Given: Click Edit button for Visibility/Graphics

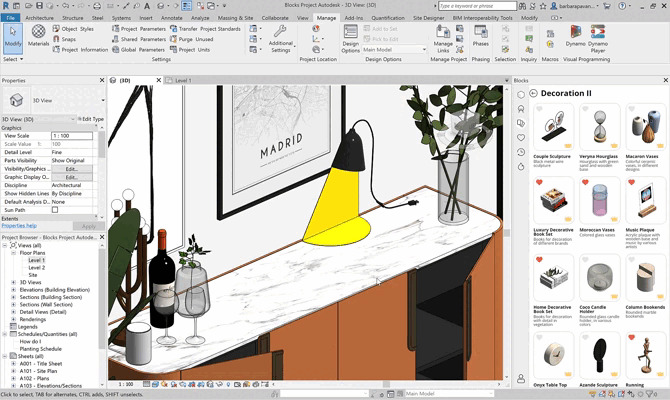Looking at the screenshot, I should pyautogui.click(x=71, y=168).
